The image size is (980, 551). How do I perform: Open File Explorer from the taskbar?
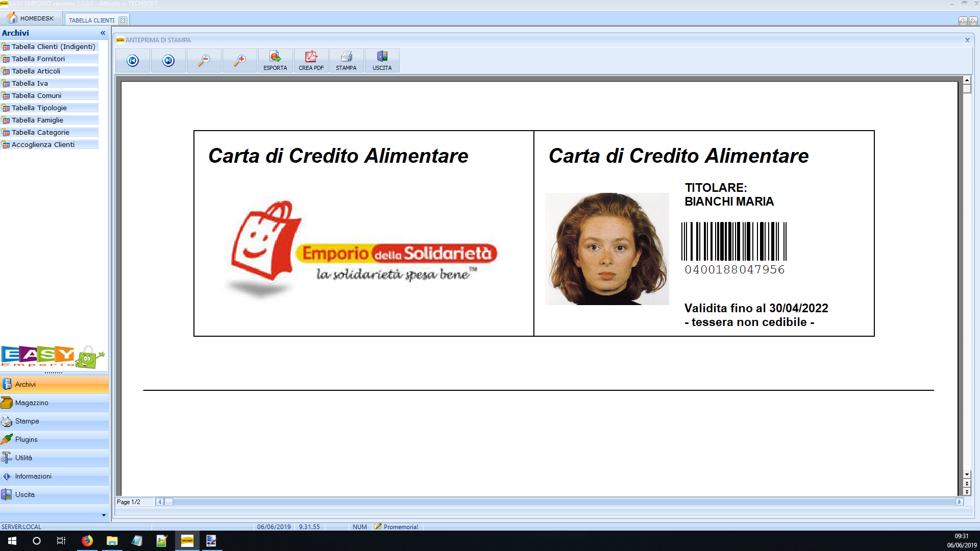(x=112, y=541)
